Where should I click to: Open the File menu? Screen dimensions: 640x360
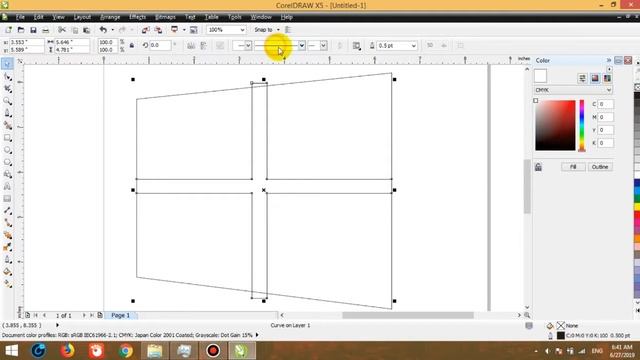pos(20,17)
